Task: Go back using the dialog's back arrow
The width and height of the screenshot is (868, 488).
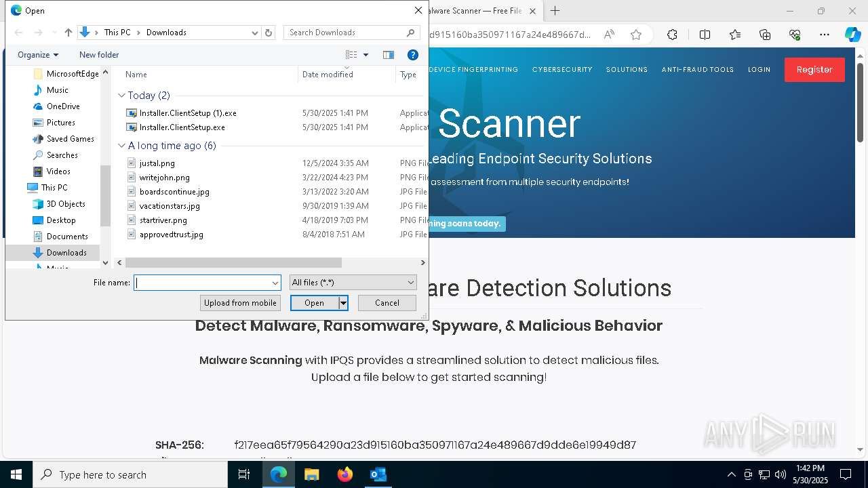Action: [x=18, y=33]
